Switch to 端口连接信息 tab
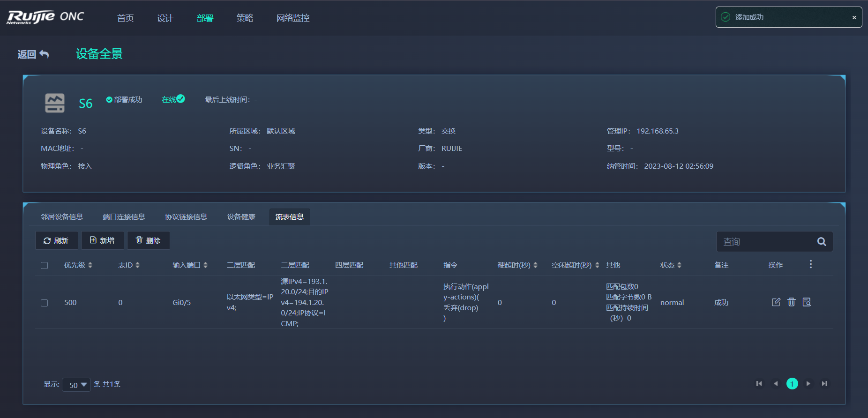 click(x=124, y=216)
